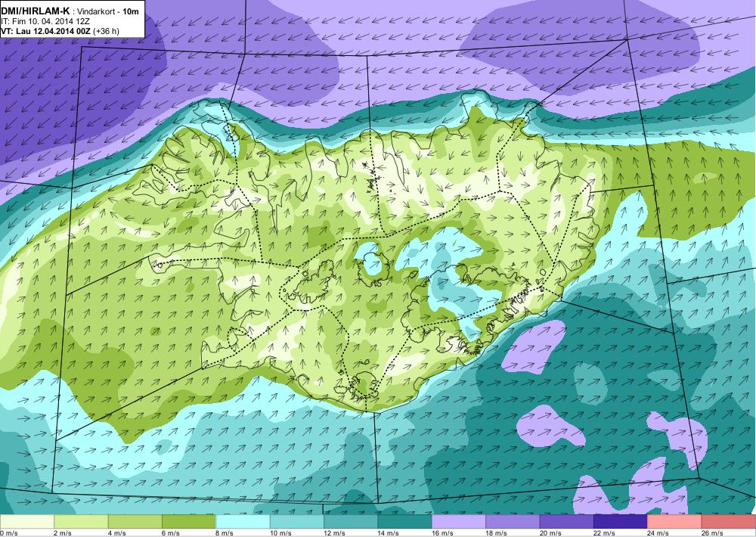The height and width of the screenshot is (537, 756).
Task: Click the '22 m/s' legend label
Action: click(x=605, y=533)
